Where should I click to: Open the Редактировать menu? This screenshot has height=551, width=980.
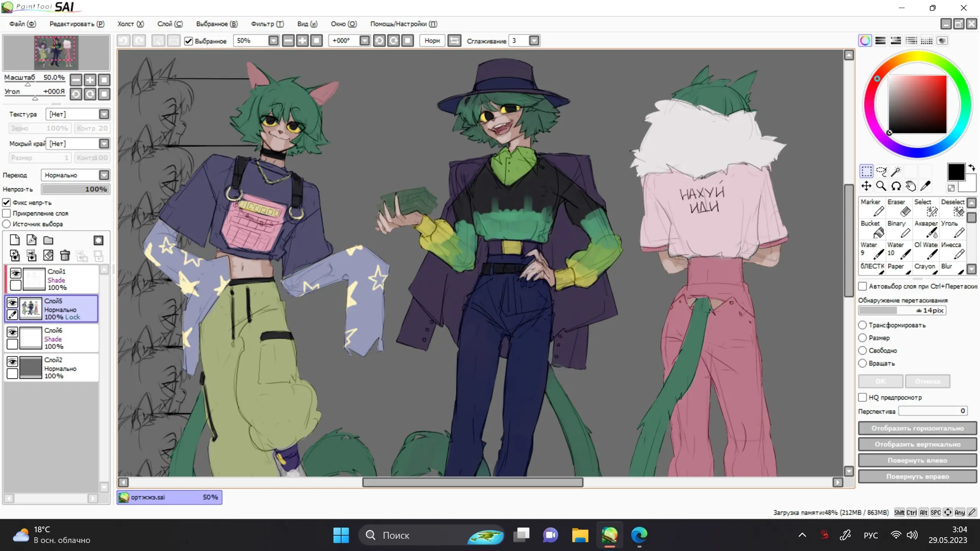(77, 24)
